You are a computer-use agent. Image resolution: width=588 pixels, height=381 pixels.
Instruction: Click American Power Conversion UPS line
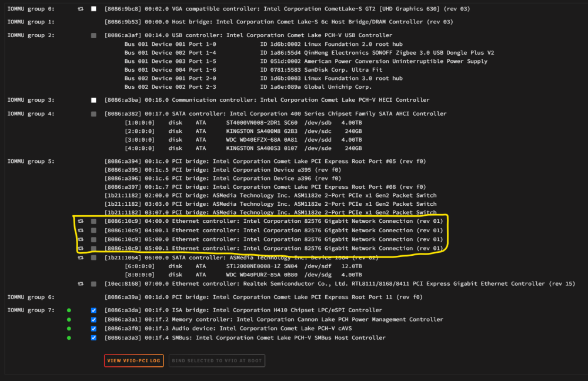coord(306,61)
